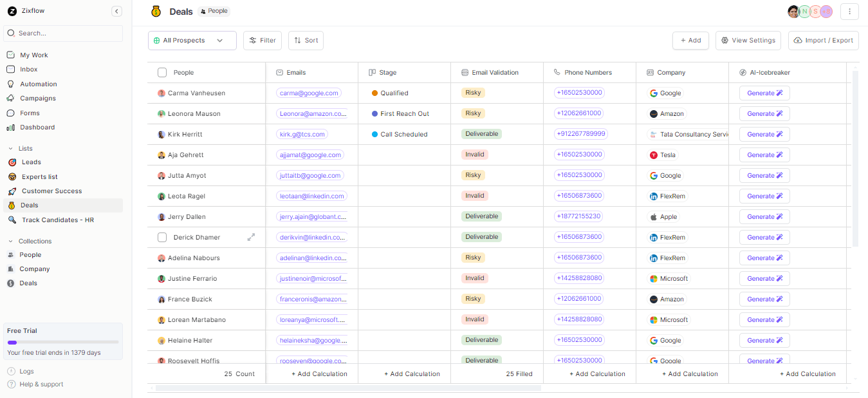868x398 pixels.
Task: Click the + Add button
Action: [690, 40]
